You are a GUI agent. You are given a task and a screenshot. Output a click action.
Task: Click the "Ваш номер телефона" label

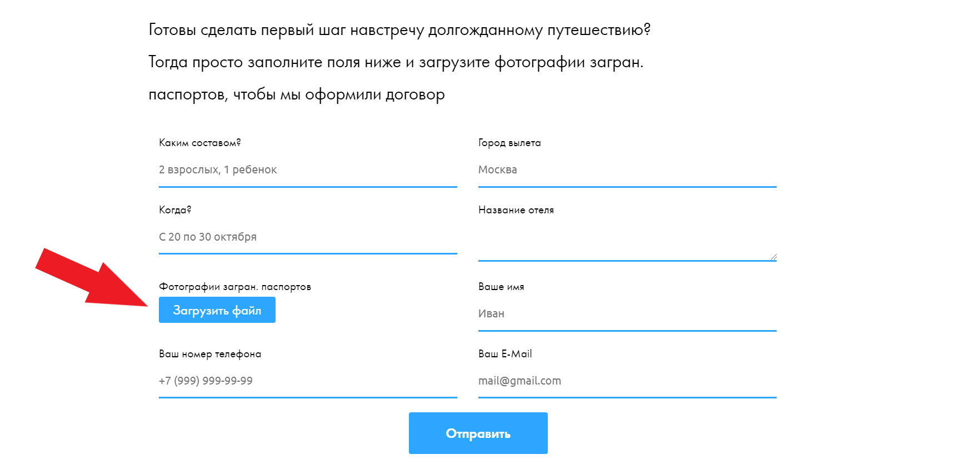coord(210,354)
